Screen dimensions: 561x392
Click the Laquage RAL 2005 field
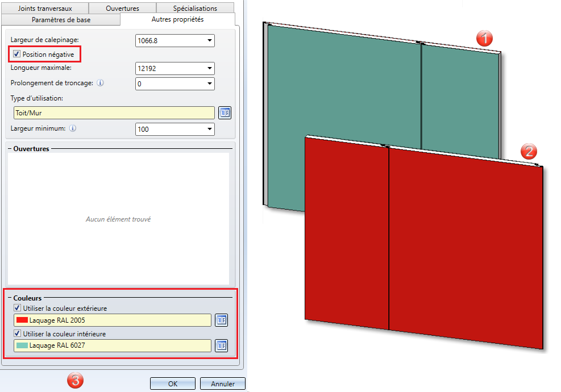tap(113, 320)
